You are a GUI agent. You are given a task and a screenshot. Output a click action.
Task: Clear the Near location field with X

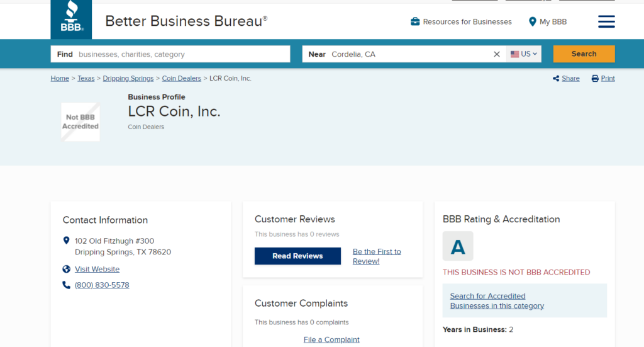coord(497,54)
